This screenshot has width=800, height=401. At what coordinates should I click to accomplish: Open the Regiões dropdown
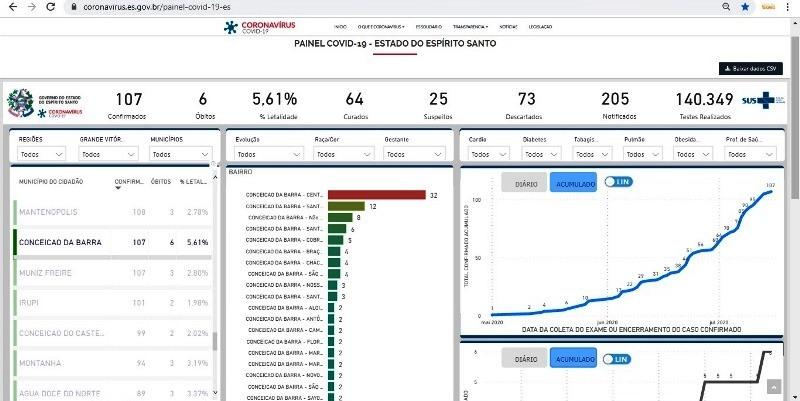tap(42, 154)
